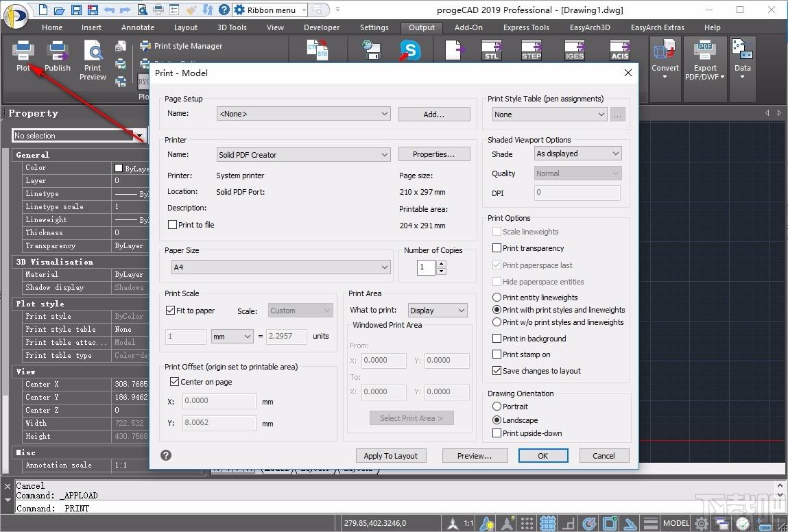Image resolution: width=788 pixels, height=532 pixels.
Task: Enable Print transparency option
Action: point(497,248)
